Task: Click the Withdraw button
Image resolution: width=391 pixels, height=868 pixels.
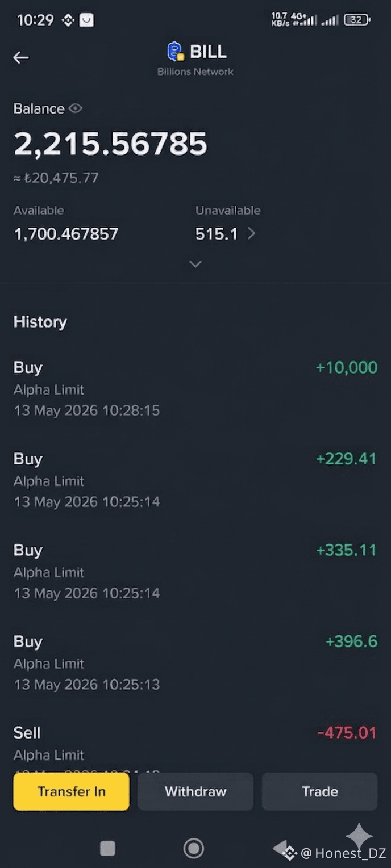Action: click(x=195, y=791)
